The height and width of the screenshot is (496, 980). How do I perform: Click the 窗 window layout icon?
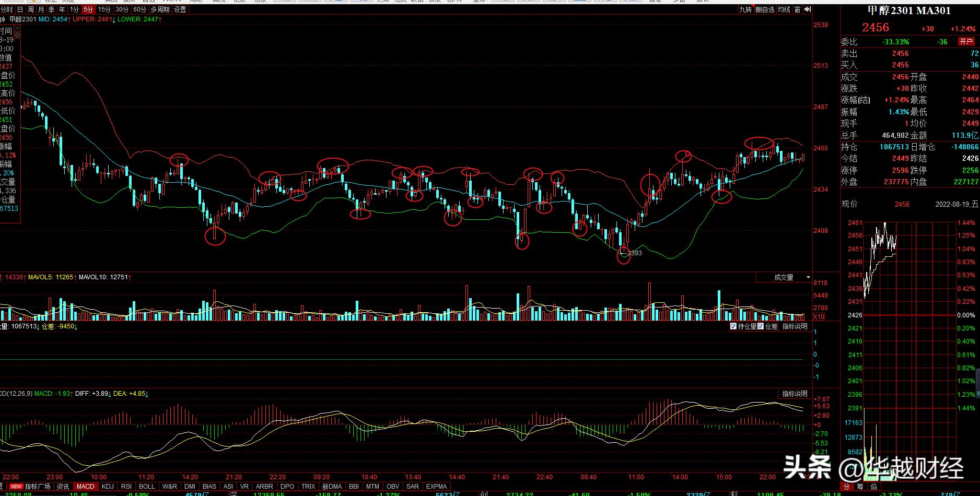point(797,9)
